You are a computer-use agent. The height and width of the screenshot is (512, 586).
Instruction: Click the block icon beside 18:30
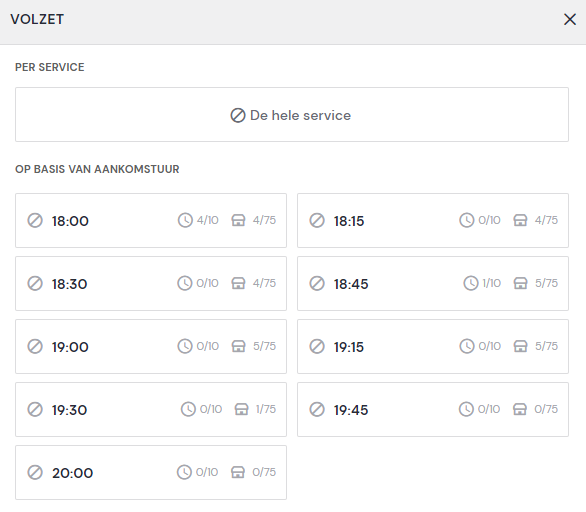(x=35, y=283)
